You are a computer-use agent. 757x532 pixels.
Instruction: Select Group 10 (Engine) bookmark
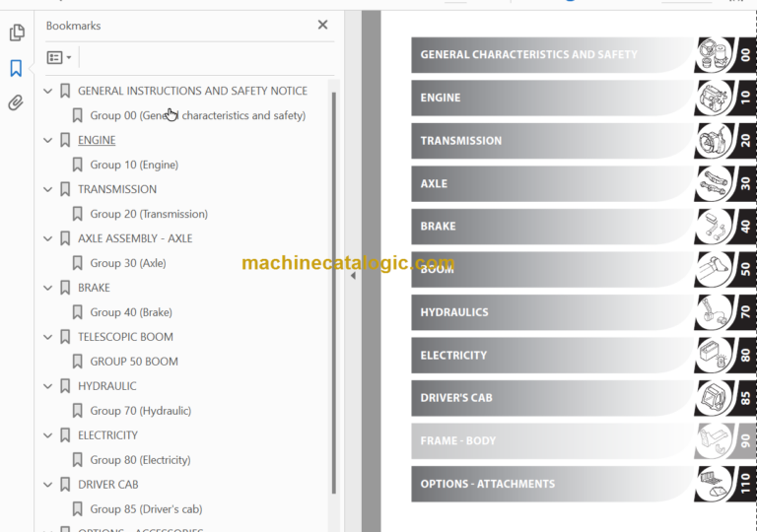(x=134, y=165)
